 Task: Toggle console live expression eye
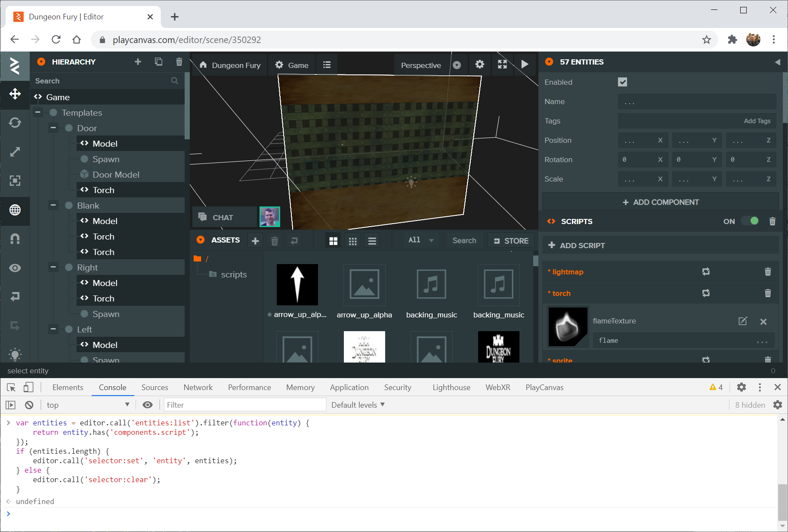(x=148, y=405)
